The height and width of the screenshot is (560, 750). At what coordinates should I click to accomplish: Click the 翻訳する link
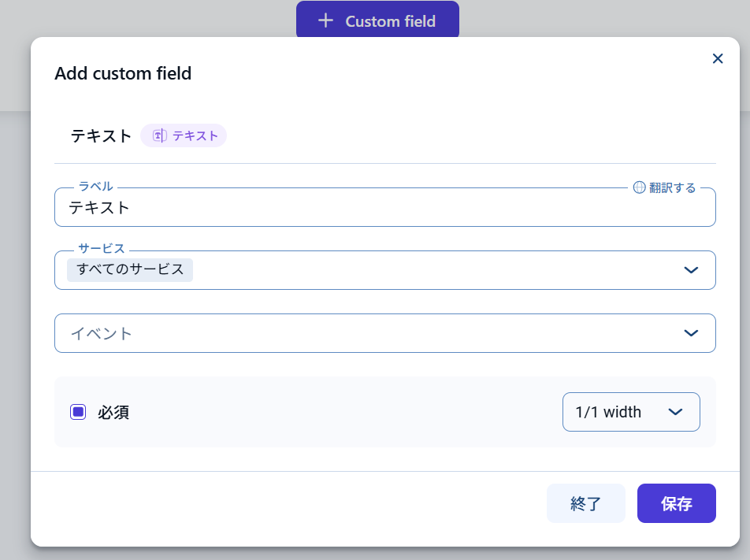point(672,187)
